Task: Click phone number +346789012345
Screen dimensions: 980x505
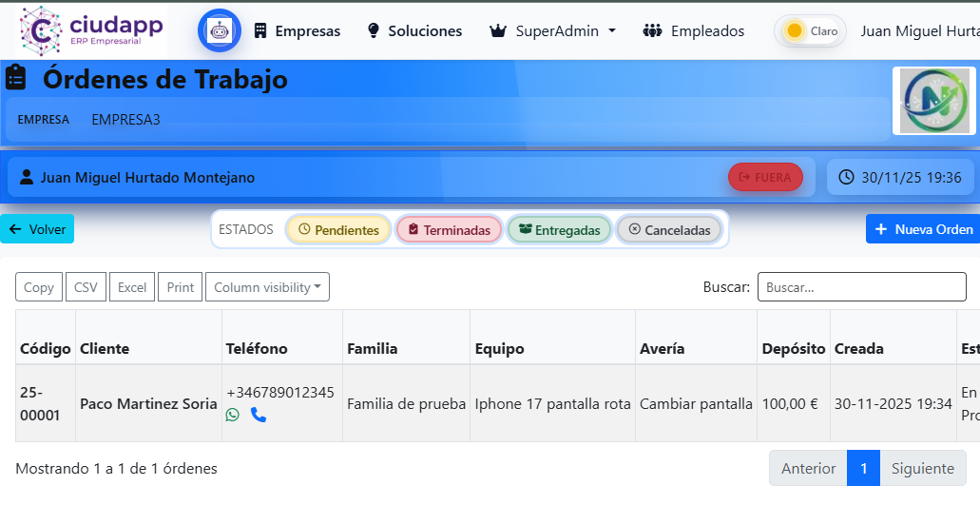Action: tap(280, 393)
